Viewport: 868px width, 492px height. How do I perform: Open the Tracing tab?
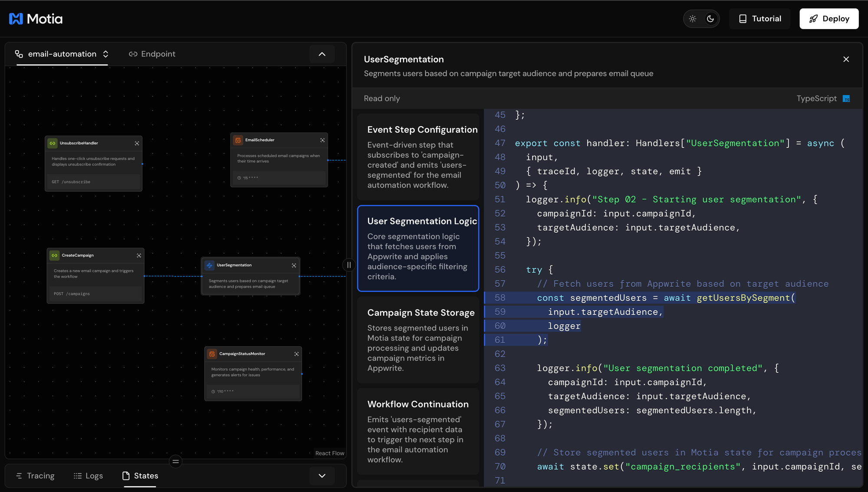tap(35, 476)
